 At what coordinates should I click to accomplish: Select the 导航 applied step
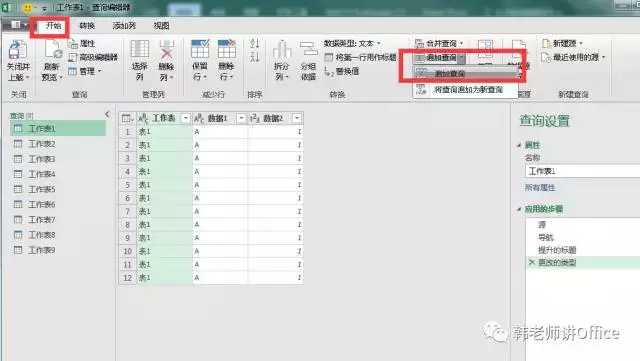(x=546, y=237)
